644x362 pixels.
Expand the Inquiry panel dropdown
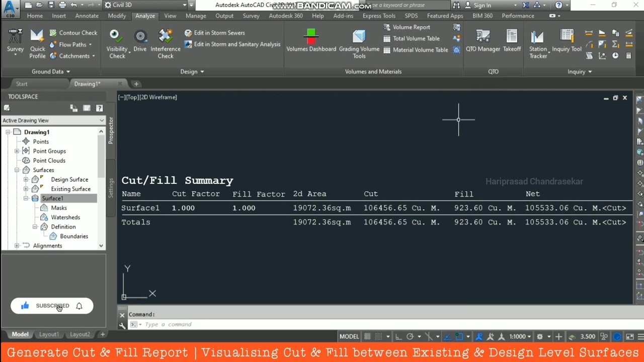pyautogui.click(x=580, y=71)
